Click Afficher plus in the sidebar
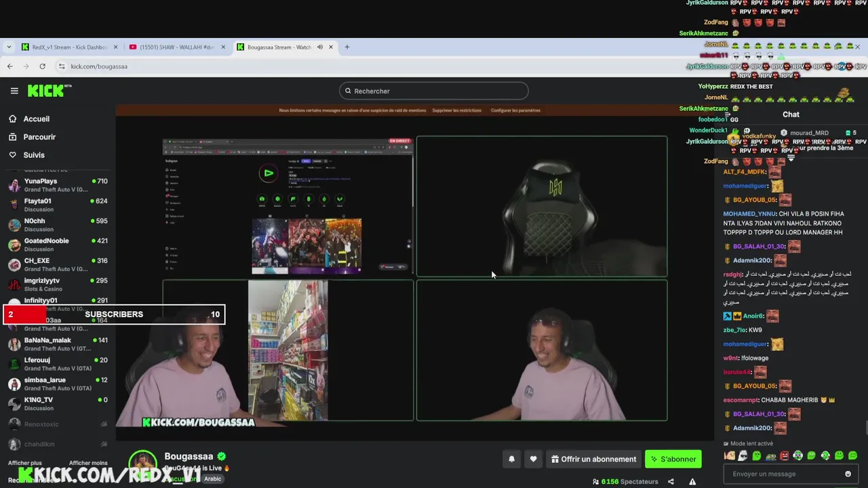Image resolution: width=868 pixels, height=488 pixels. (x=25, y=463)
